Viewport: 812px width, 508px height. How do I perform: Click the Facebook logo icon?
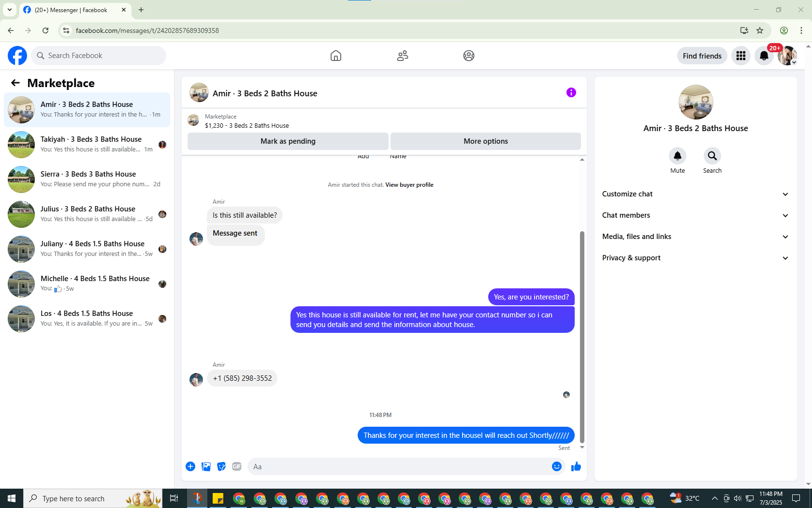coord(17,56)
